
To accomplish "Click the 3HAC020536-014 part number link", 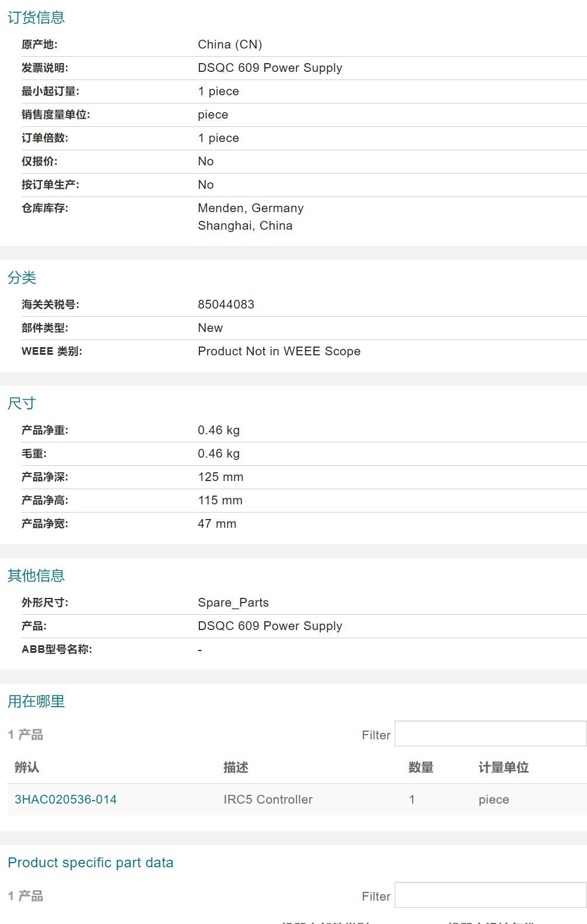I will 65,800.
